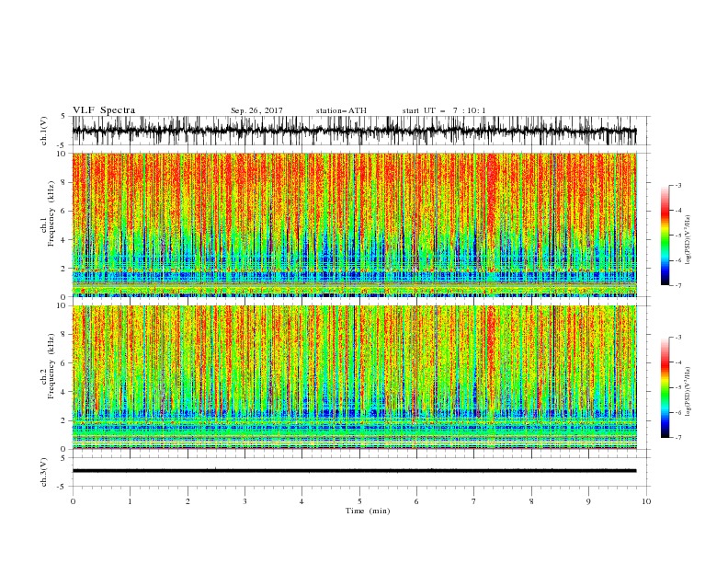
Task: Click the "-3" tick on ch.2 colorbar
Action: pyautogui.click(x=678, y=338)
